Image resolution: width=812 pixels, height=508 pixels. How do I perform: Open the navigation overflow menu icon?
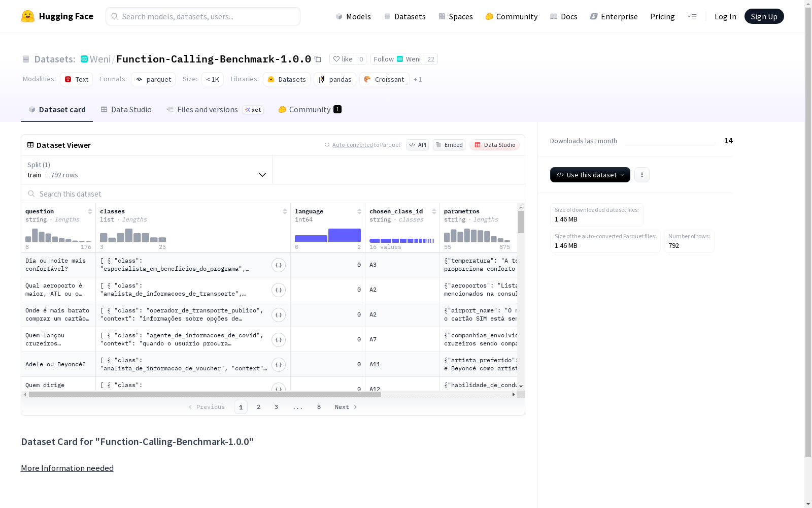pos(692,16)
